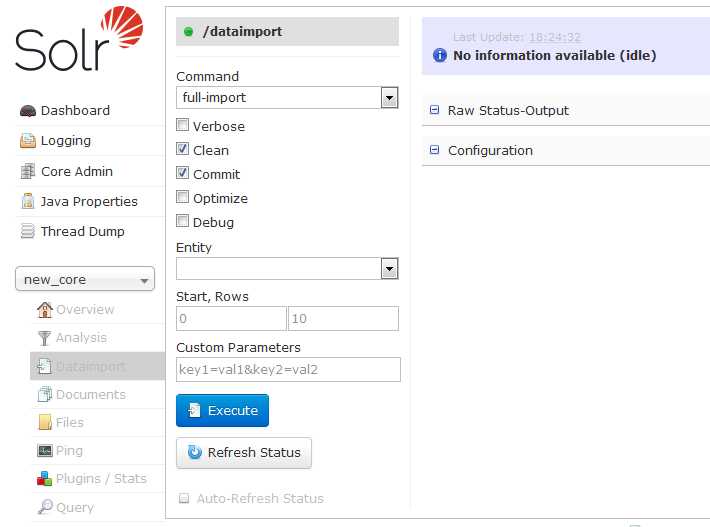The width and height of the screenshot is (710, 527).
Task: Open the new_core core selector
Action: 85,279
